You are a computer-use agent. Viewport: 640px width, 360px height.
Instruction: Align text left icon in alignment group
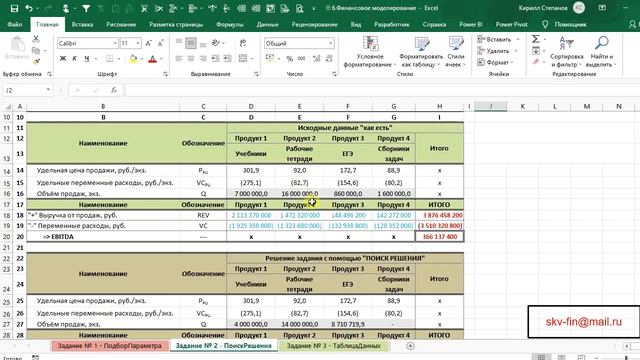[179, 59]
